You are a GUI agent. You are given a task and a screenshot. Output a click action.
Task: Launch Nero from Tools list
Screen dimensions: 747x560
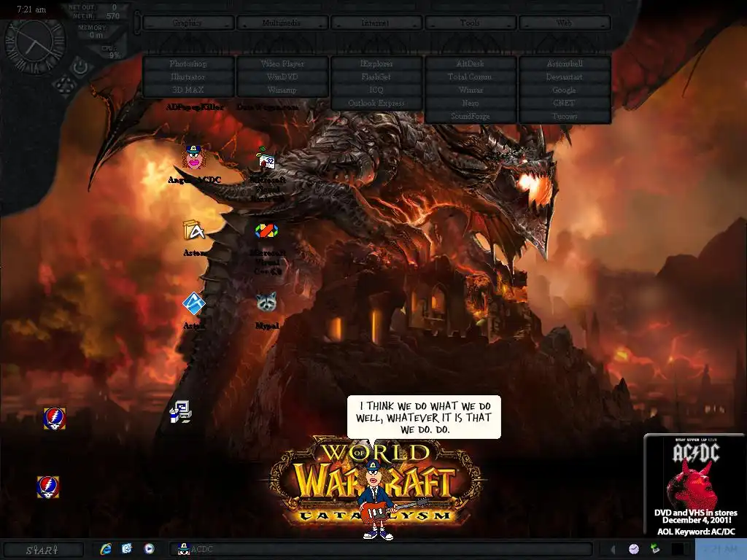pyautogui.click(x=471, y=103)
